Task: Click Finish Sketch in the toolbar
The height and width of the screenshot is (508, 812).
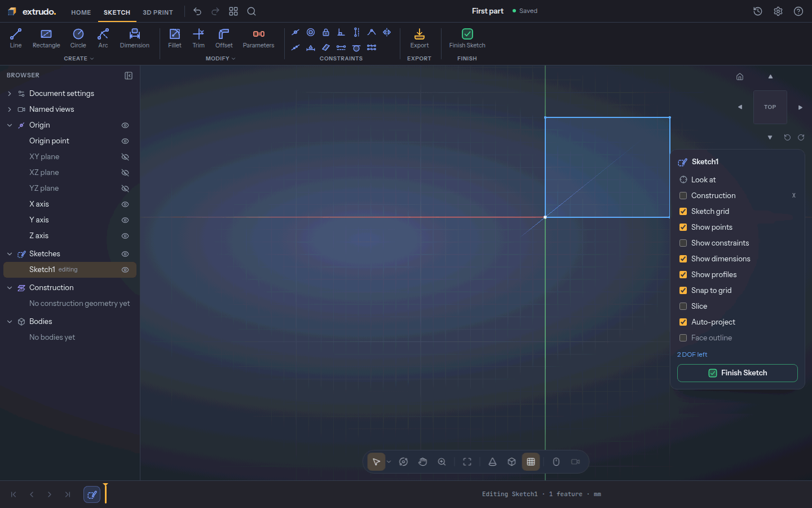Action: pyautogui.click(x=467, y=38)
